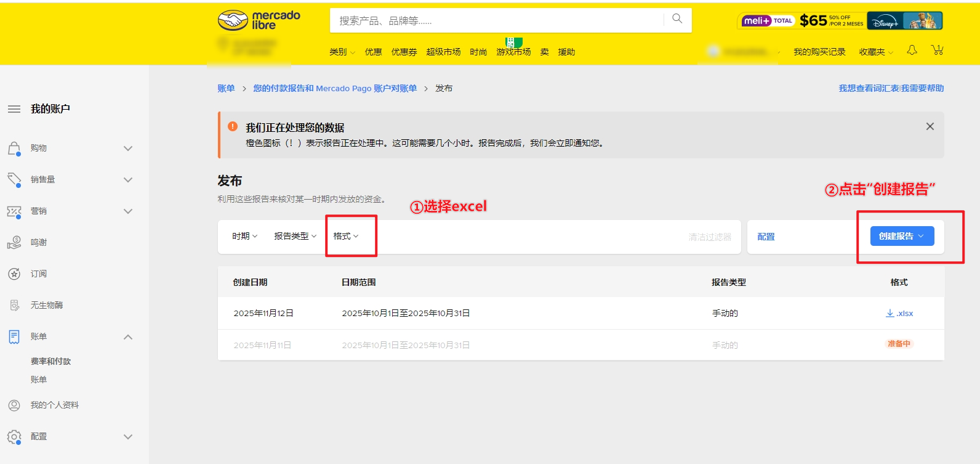
Task: Click the Mercado Libre logo
Action: tap(259, 20)
